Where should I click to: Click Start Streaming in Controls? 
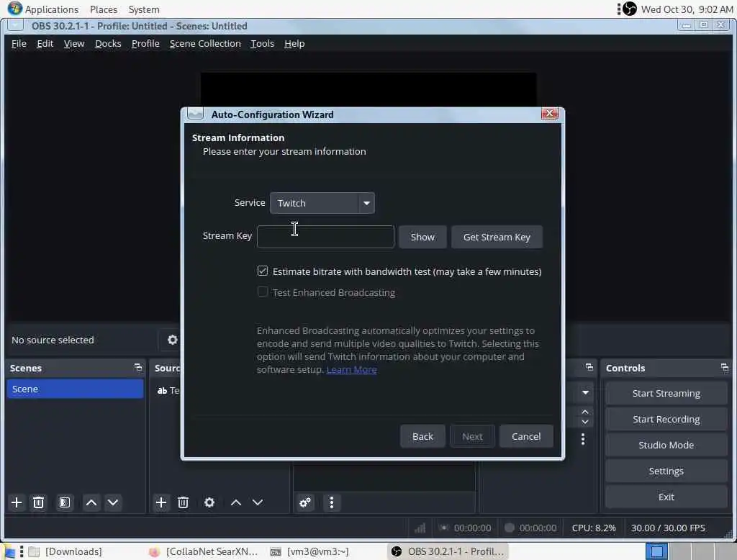pyautogui.click(x=666, y=393)
